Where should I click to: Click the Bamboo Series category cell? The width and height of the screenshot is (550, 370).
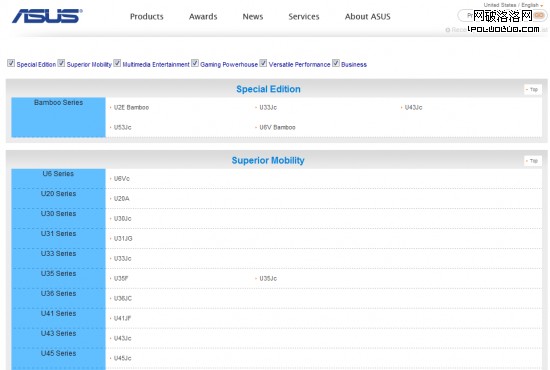pyautogui.click(x=58, y=117)
